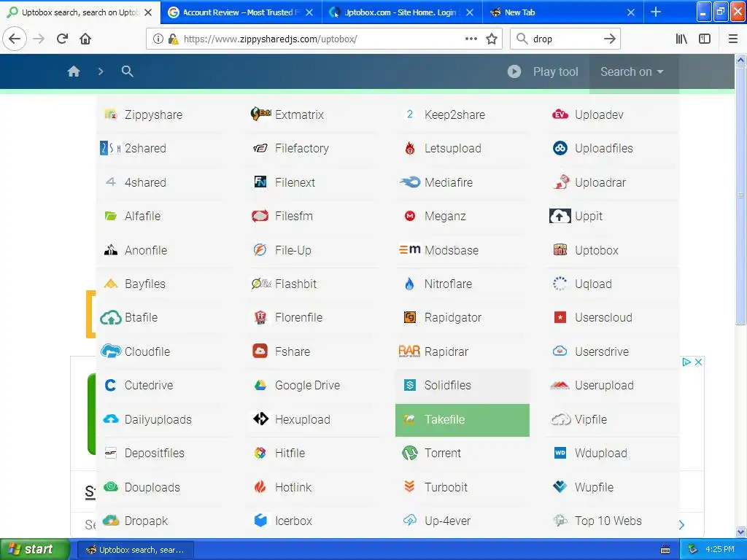Click the page vertical scrollbar thumb

(740, 195)
